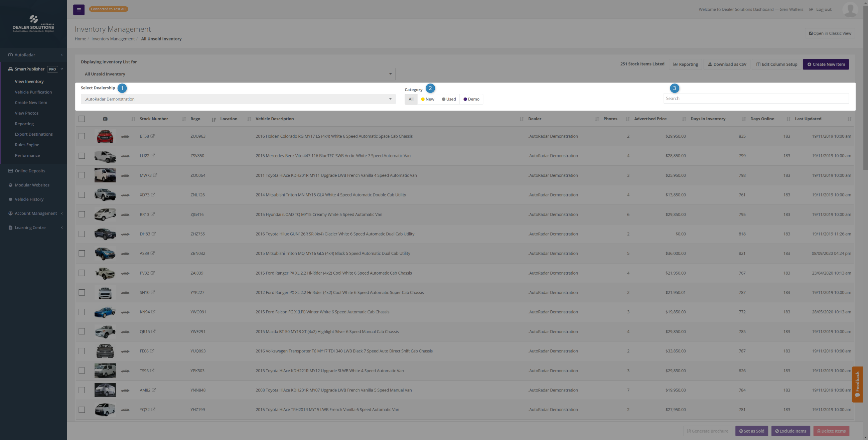
Task: Click the car icon in TS95 row
Action: coord(125,371)
